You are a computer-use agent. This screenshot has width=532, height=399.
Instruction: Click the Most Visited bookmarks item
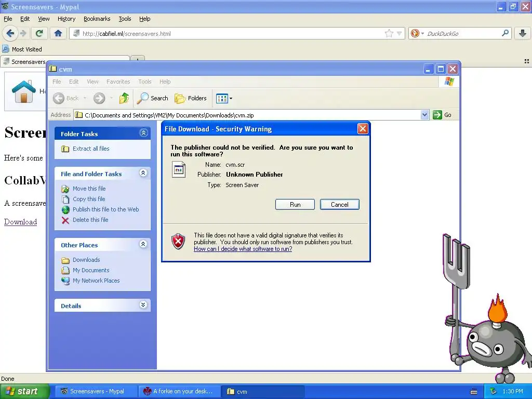22,49
